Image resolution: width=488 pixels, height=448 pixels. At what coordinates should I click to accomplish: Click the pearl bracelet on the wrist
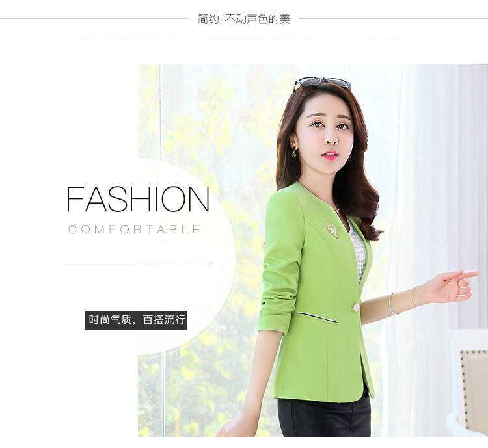point(392,304)
